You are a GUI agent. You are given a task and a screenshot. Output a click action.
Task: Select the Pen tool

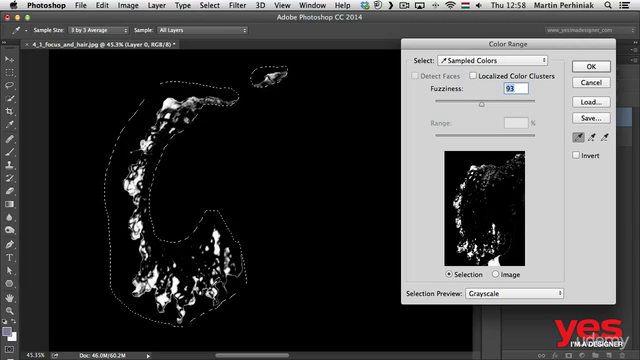point(9,245)
